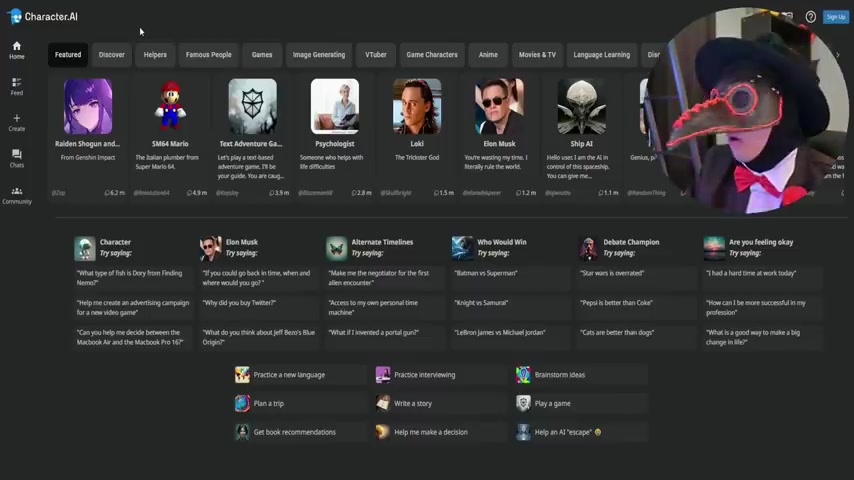Click the Brainstorm ideas icon
The width and height of the screenshot is (854, 480).
tap(523, 375)
